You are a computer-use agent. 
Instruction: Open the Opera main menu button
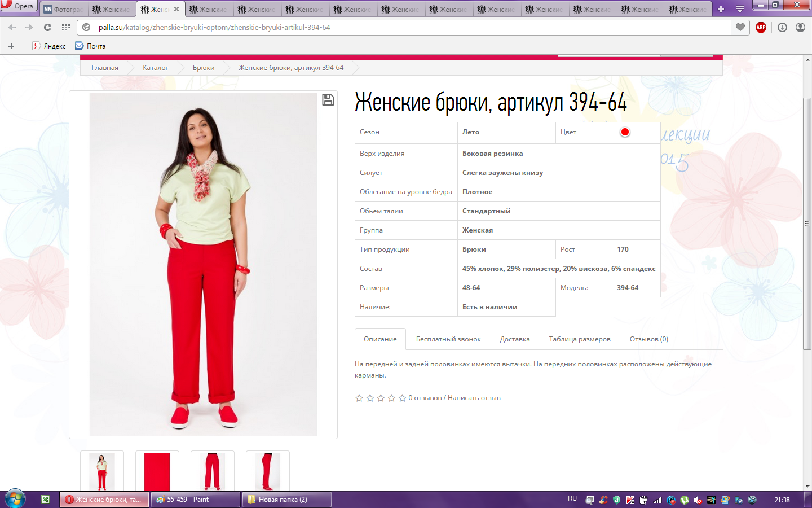(x=18, y=6)
